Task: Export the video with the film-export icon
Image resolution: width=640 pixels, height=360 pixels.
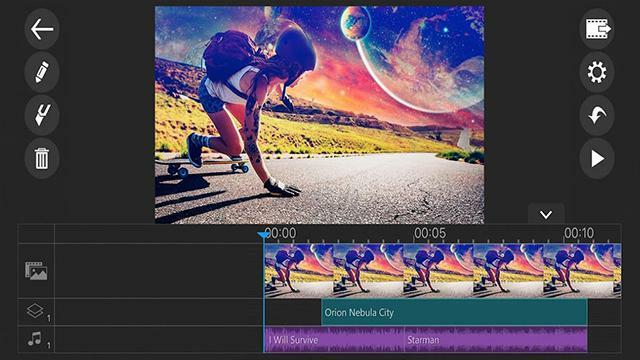Action: (597, 29)
